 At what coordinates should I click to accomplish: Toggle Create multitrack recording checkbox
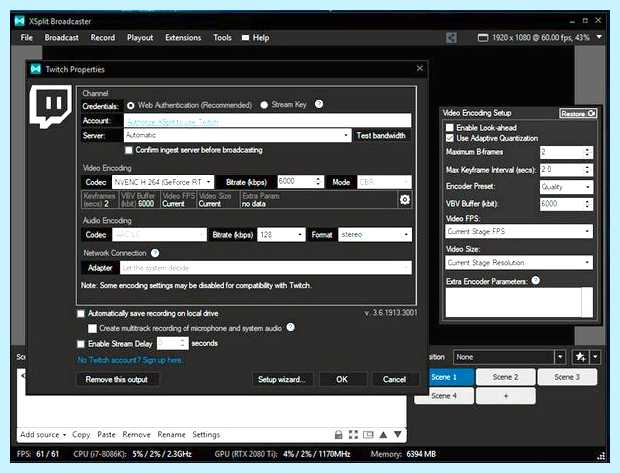[92, 329]
